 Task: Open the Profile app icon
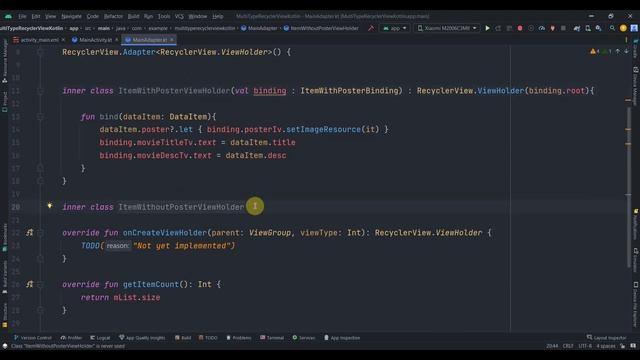click(542, 28)
